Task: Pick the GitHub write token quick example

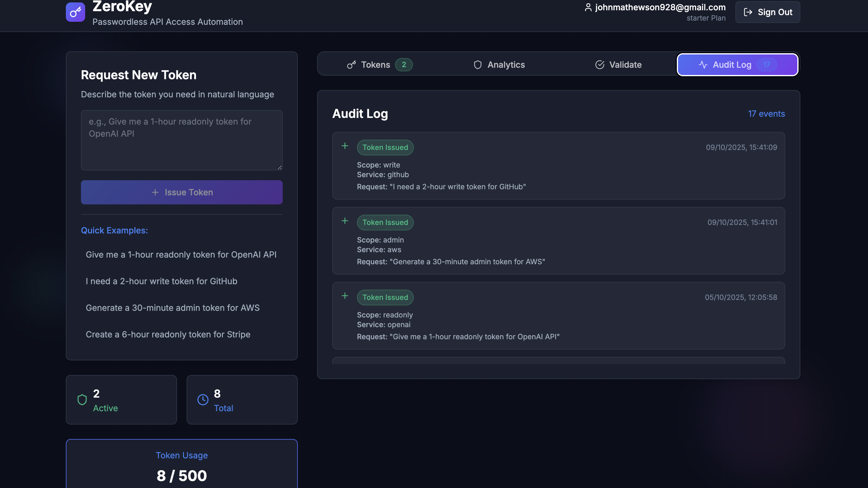Action: tap(161, 281)
